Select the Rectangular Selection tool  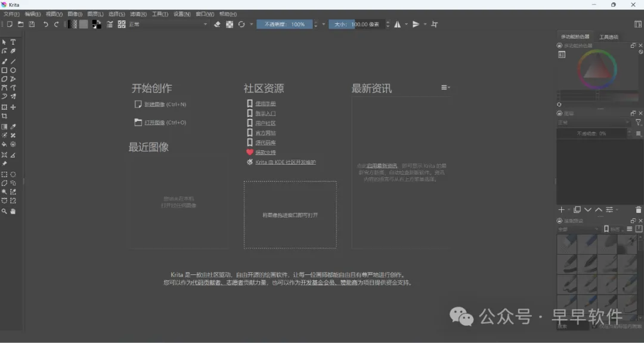4,174
